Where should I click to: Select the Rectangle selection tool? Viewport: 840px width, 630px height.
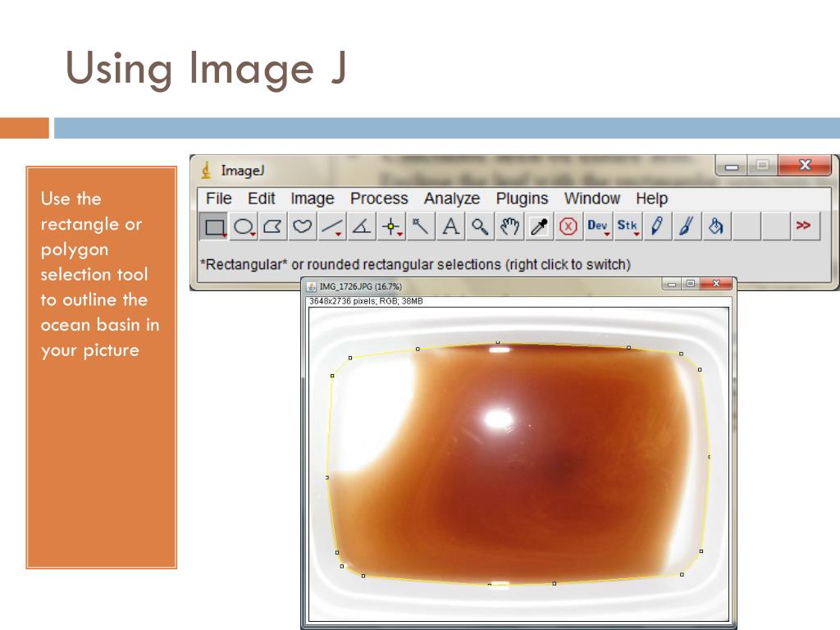[214, 226]
